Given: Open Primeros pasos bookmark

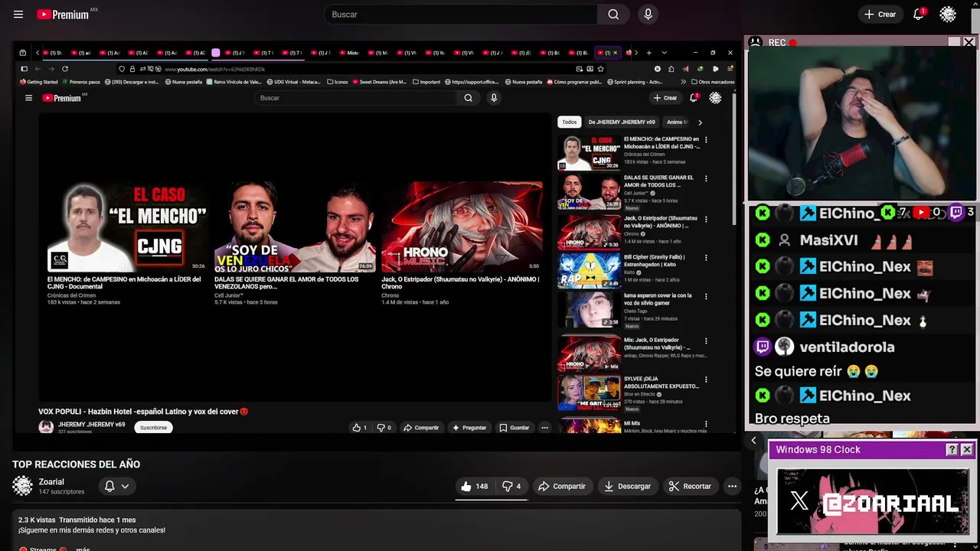Looking at the screenshot, I should pyautogui.click(x=81, y=82).
